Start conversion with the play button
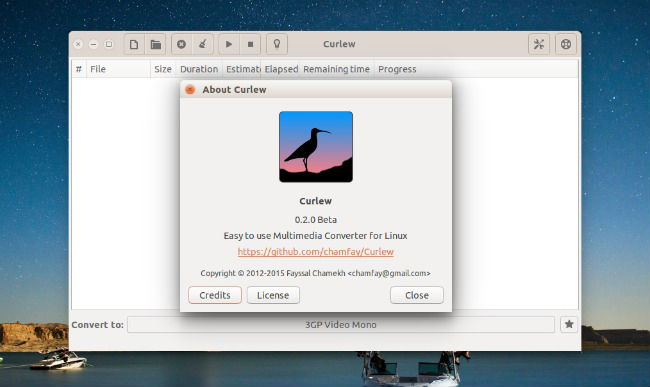The width and height of the screenshot is (650, 387). (229, 44)
